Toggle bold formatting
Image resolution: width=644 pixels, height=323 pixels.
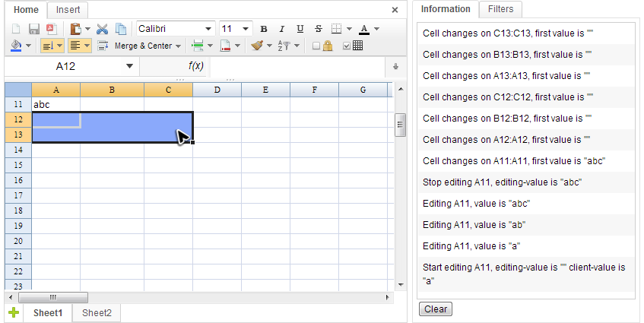tap(264, 29)
